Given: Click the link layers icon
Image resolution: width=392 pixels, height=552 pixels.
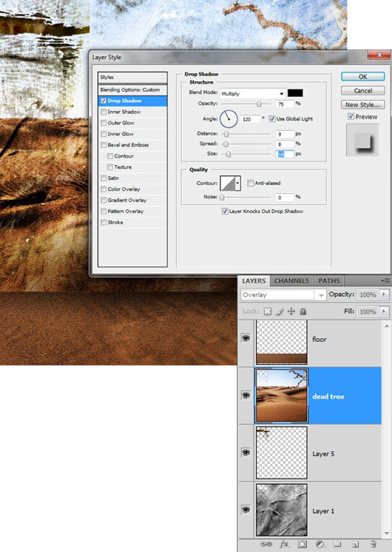Looking at the screenshot, I should (266, 544).
